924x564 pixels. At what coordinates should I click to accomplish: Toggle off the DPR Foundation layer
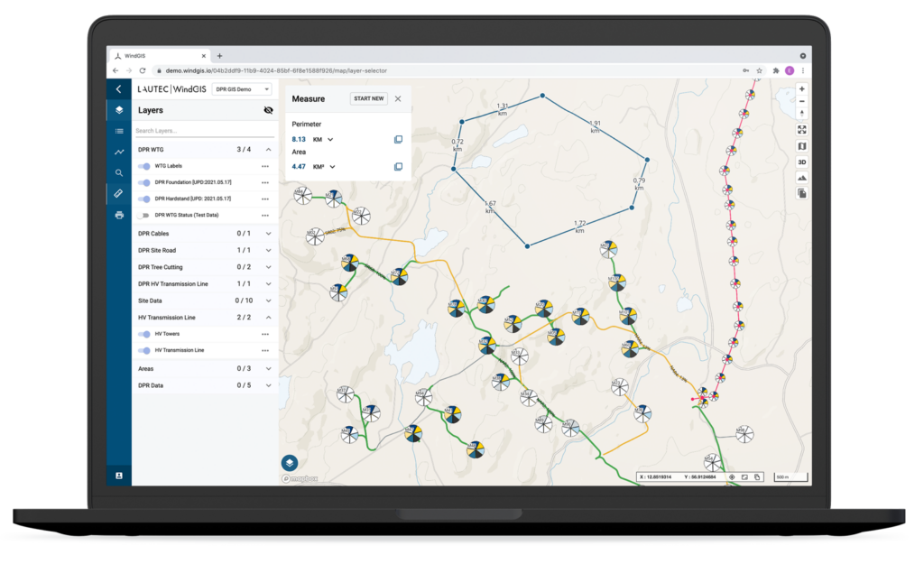click(x=143, y=182)
